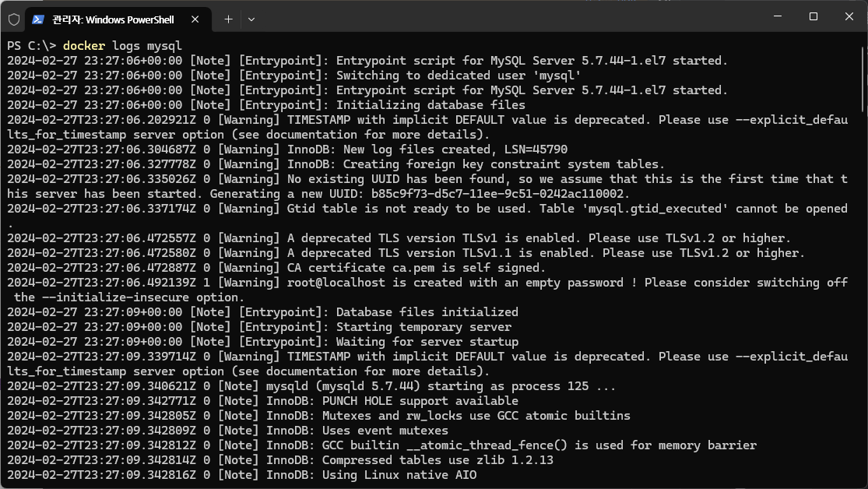
Task: Select the 관리자: Windows PowerShell tab
Action: click(x=118, y=19)
